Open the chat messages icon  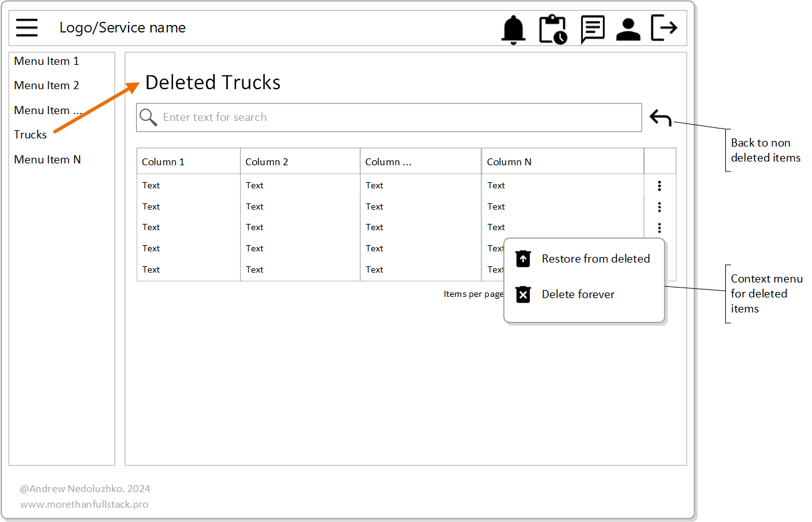592,29
